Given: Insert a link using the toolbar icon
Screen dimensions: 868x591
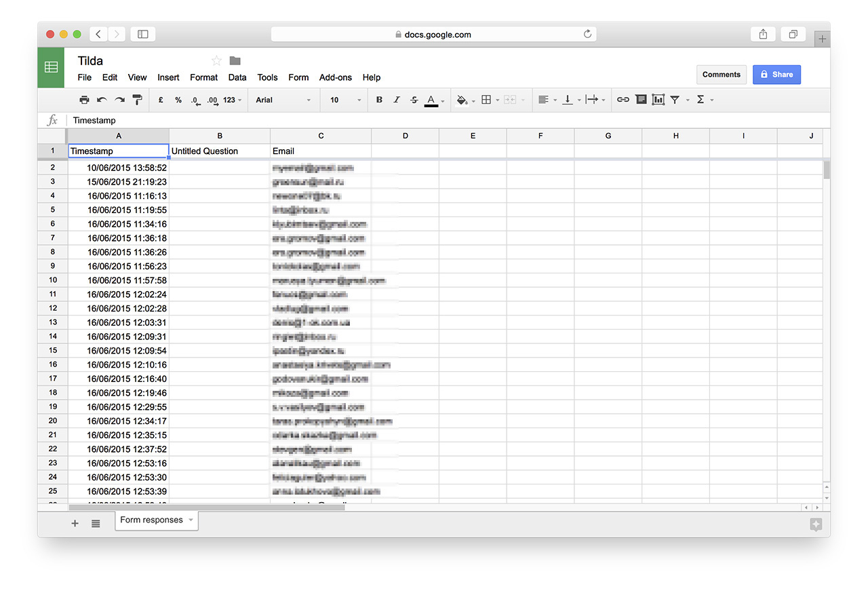Looking at the screenshot, I should [x=623, y=100].
